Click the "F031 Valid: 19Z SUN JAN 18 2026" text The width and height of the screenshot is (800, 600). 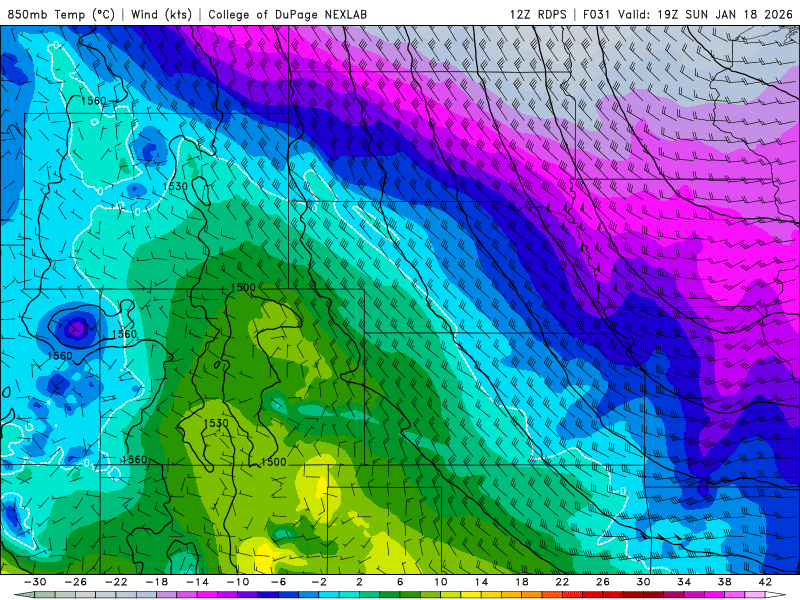688,14
